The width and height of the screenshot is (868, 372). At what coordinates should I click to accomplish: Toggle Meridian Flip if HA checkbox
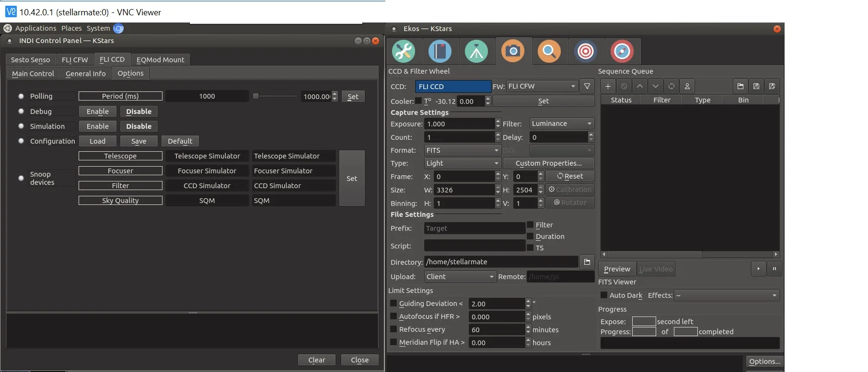(393, 342)
